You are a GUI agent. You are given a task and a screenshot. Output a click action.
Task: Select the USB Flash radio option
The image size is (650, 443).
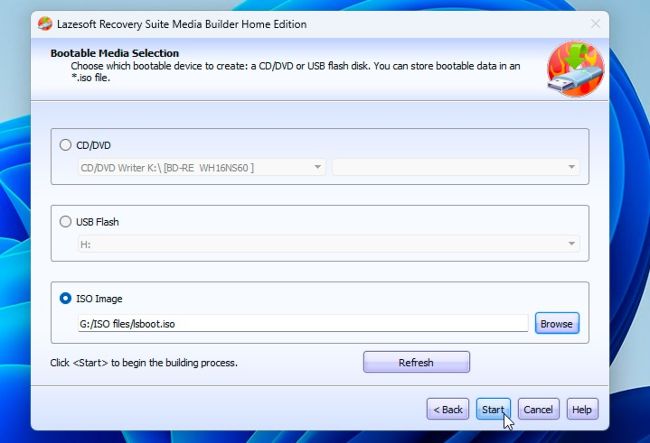click(x=67, y=222)
